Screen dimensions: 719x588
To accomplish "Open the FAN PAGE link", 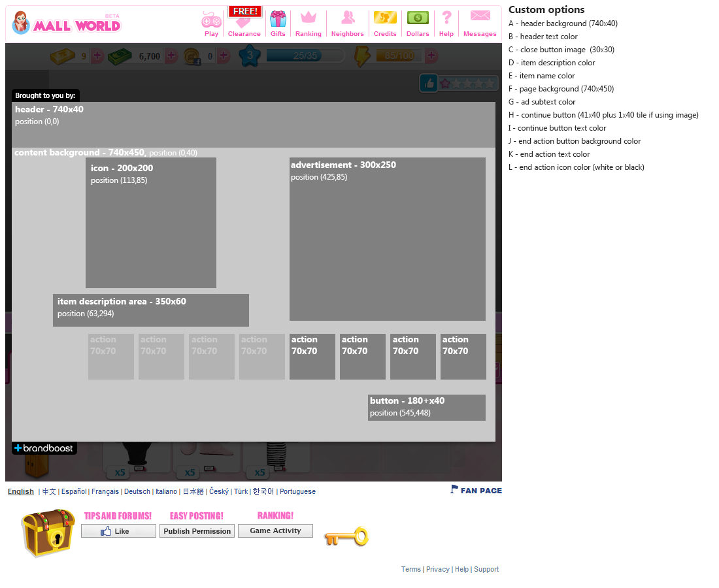I will 477,490.
